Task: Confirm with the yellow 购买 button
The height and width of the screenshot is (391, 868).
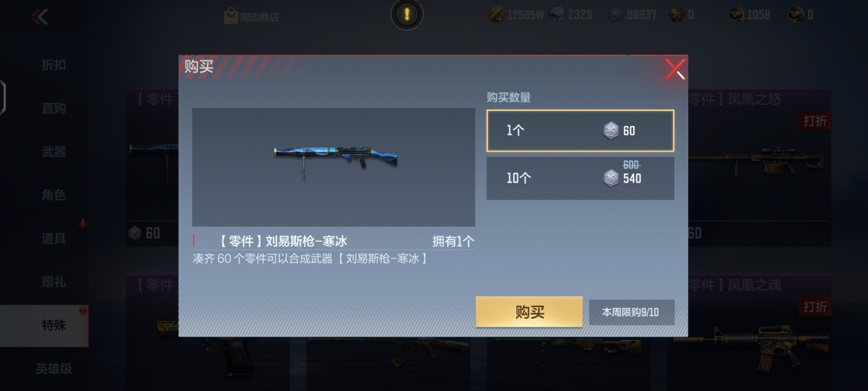Action: [529, 312]
